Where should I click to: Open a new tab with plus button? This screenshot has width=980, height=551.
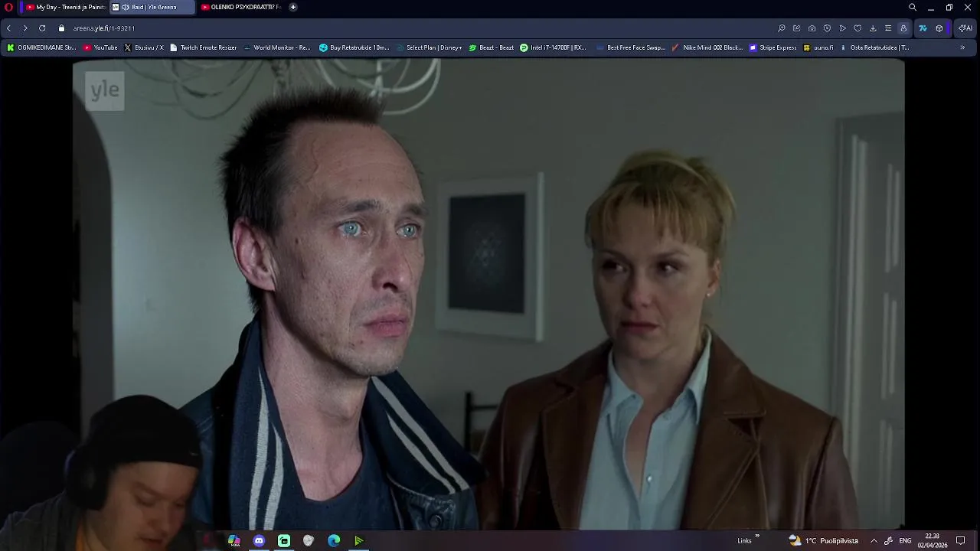(x=292, y=7)
